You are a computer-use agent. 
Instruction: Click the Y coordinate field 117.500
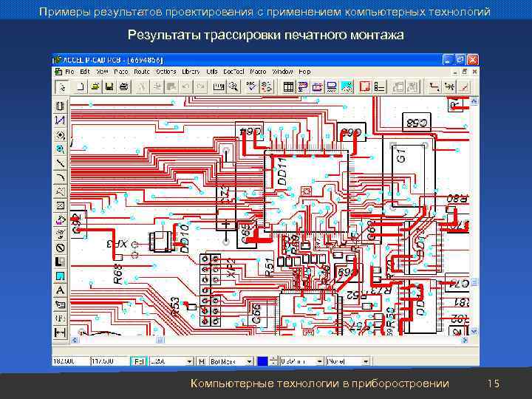tap(110, 361)
